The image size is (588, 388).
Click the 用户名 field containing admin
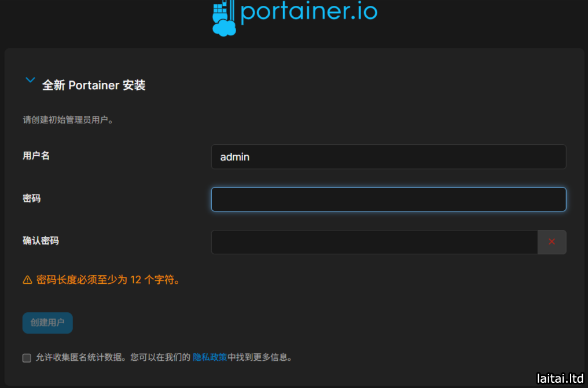coord(388,157)
